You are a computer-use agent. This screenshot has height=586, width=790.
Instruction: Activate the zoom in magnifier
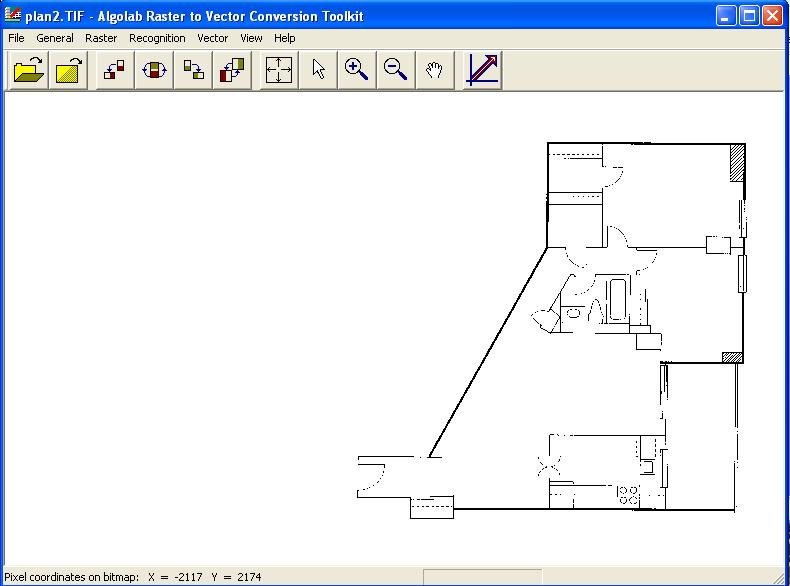tap(357, 70)
